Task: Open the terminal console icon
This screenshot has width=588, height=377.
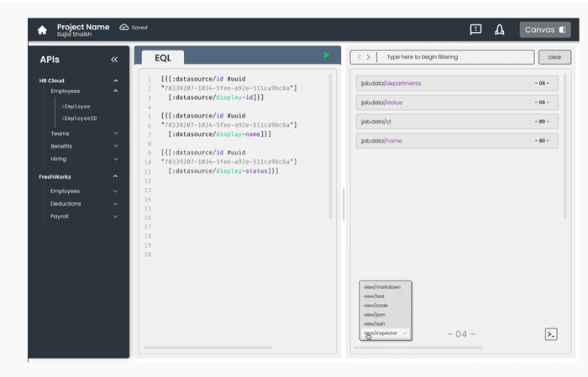Action: tap(551, 334)
